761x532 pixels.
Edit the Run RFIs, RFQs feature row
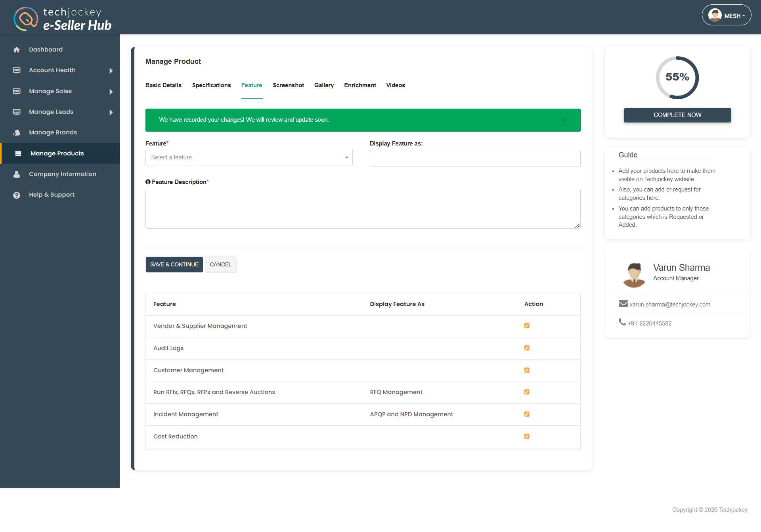coord(527,392)
